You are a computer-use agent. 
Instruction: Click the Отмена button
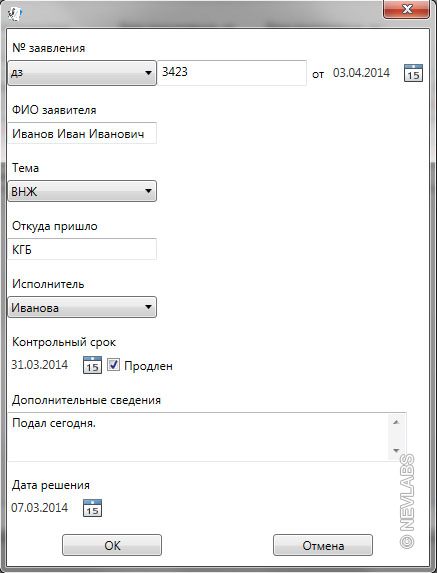click(x=323, y=545)
